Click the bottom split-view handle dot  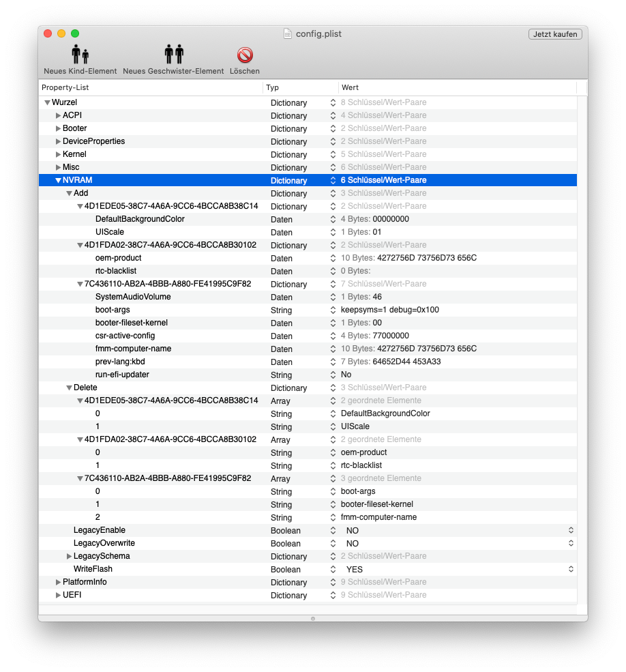[x=313, y=618]
